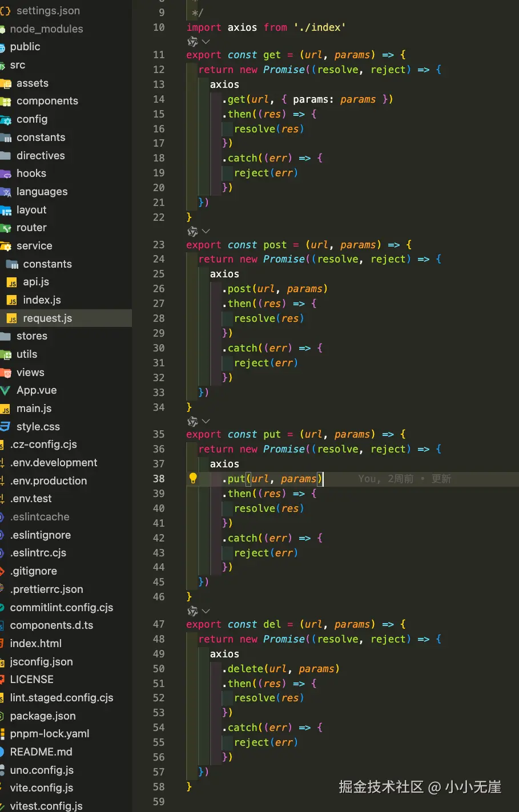
Task: Expand the components folder in the explorer
Action: click(47, 101)
